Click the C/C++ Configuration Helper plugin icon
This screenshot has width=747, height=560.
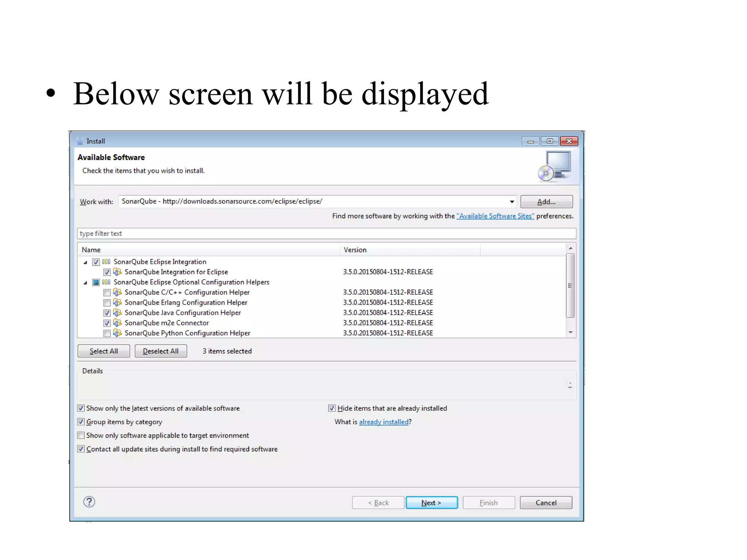[x=117, y=292]
